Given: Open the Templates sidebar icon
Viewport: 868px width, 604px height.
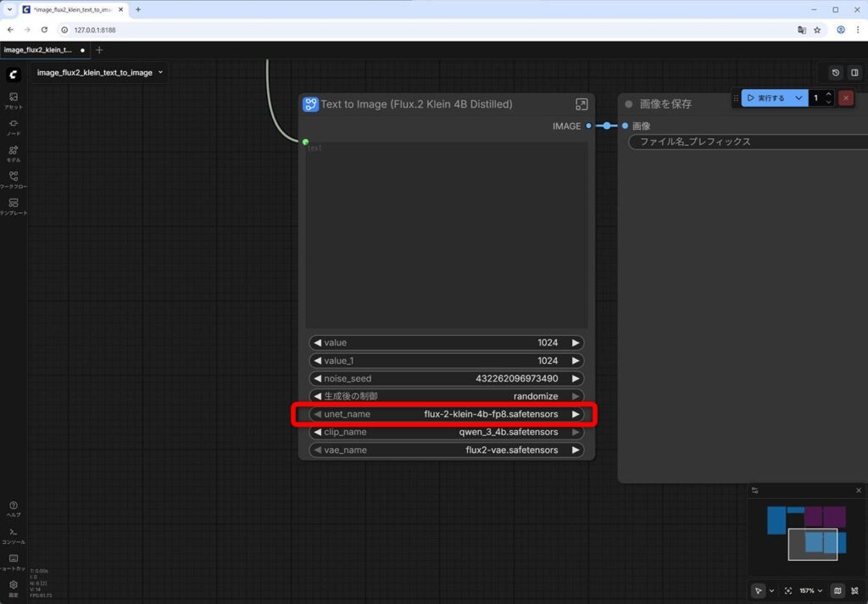Looking at the screenshot, I should (x=13, y=206).
